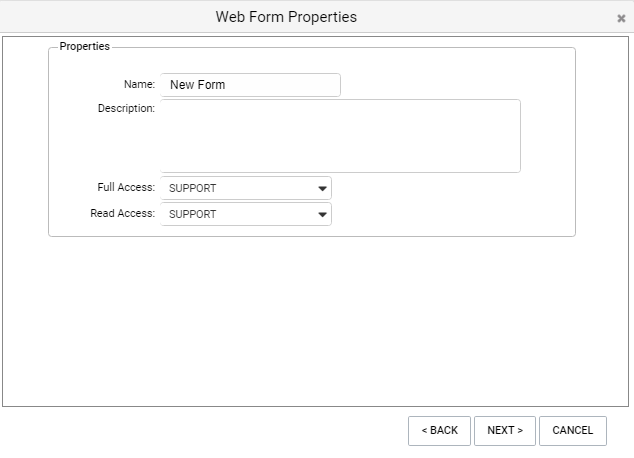Open the Full Access dropdown arrow
This screenshot has height=458, width=634.
[x=322, y=188]
